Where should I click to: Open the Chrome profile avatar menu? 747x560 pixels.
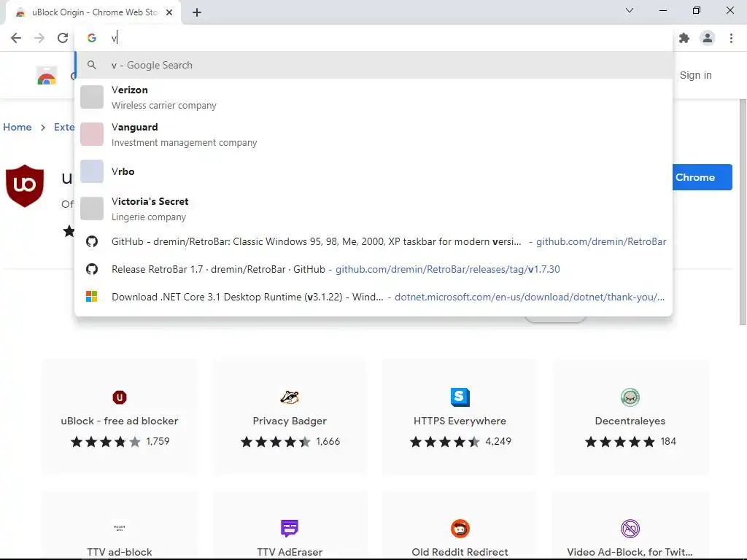point(708,38)
